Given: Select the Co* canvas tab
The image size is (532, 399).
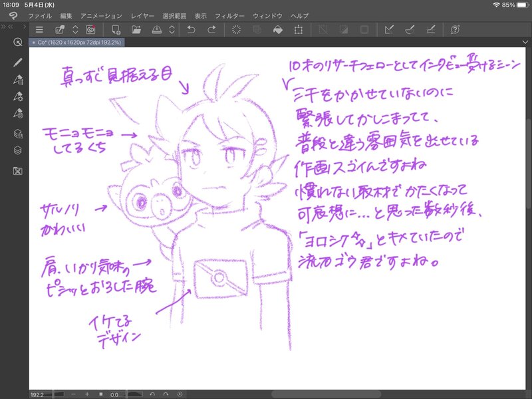Looking at the screenshot, I should pos(77,43).
